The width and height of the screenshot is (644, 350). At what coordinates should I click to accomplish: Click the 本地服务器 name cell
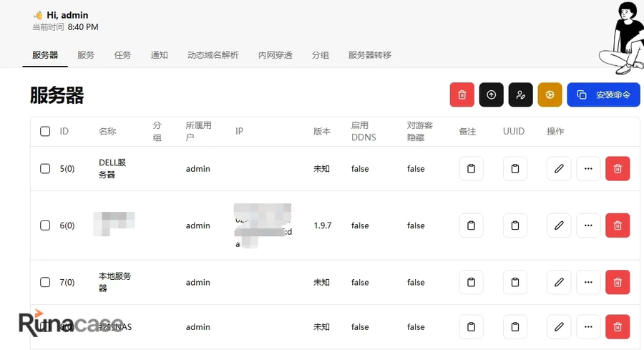click(115, 282)
